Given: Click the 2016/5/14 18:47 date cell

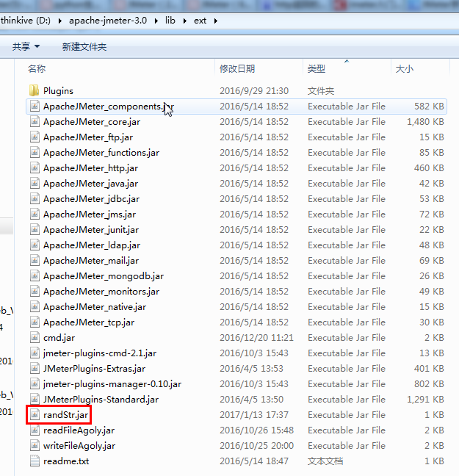Looking at the screenshot, I should [254, 461].
